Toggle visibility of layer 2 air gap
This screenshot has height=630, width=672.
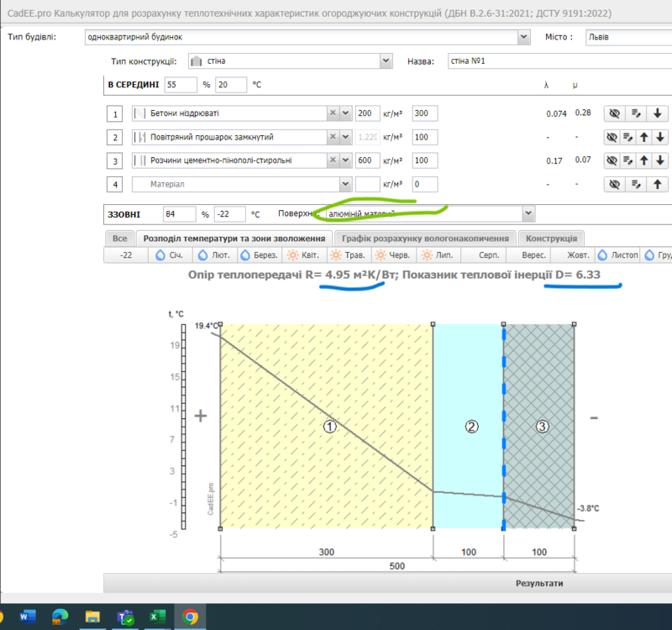[612, 137]
